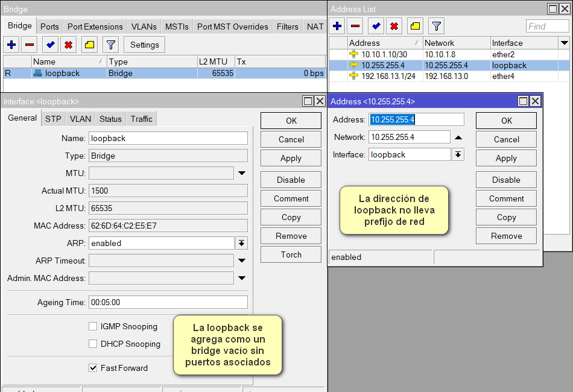Click the Find input field
Image resolution: width=573 pixels, height=392 pixels.
click(x=546, y=26)
